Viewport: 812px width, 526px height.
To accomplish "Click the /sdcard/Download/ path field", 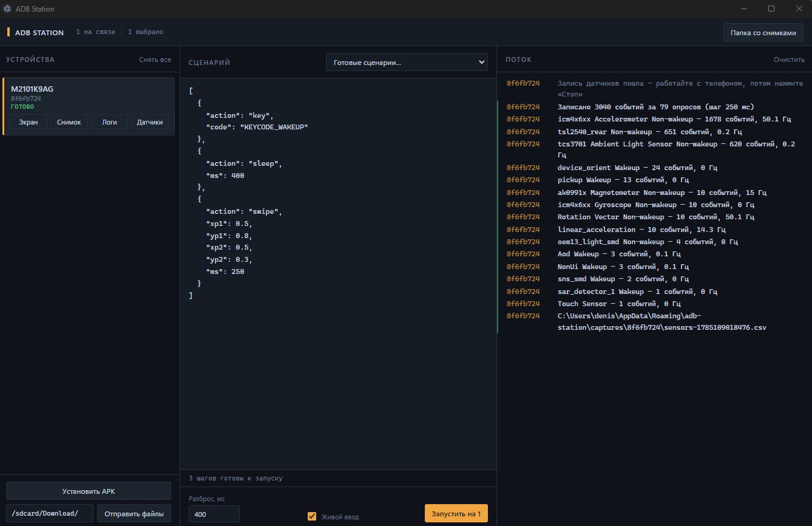I will [50, 513].
